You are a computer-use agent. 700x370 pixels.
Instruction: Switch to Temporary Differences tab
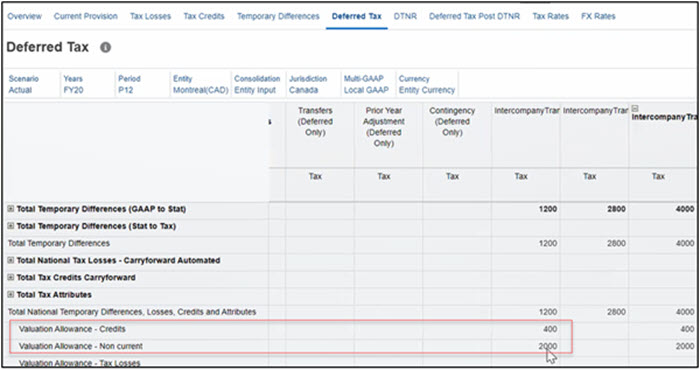278,17
